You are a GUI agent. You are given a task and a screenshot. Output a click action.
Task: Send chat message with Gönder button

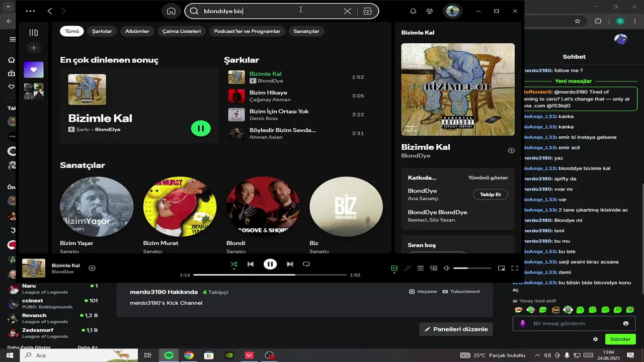click(620, 339)
